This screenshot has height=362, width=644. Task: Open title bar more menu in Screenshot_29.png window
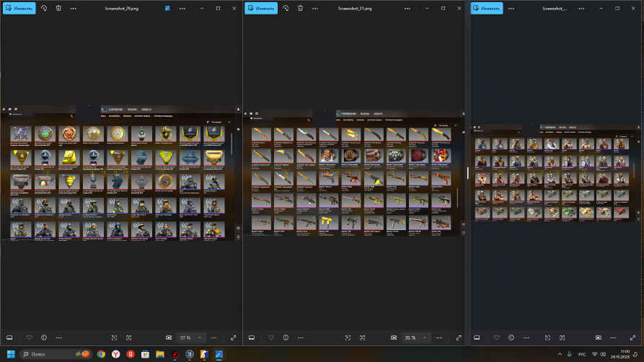coord(182,8)
